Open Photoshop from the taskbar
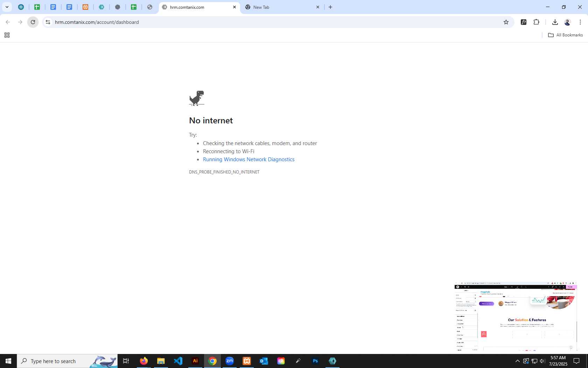The height and width of the screenshot is (368, 588). (315, 361)
